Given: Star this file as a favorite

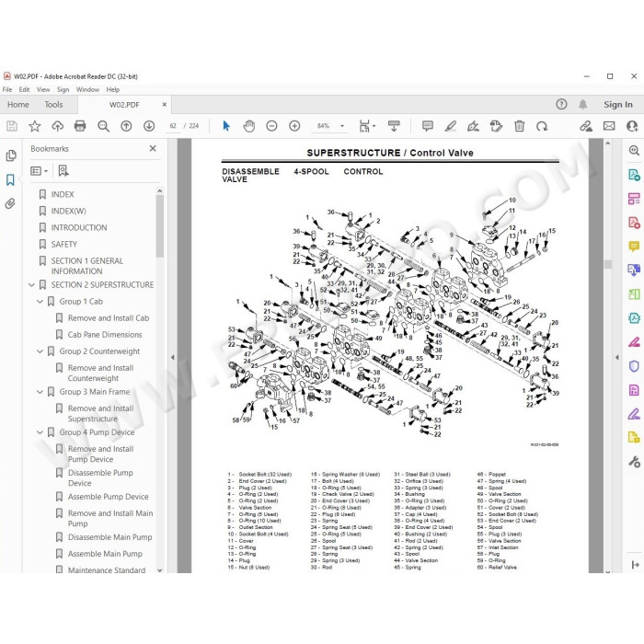Looking at the screenshot, I should (35, 126).
